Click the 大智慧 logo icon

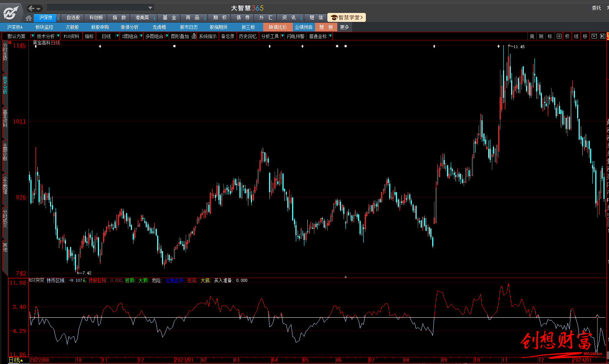coord(10,13)
